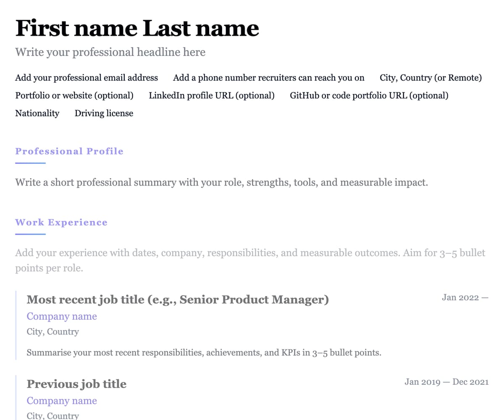Image resolution: width=504 pixels, height=420 pixels.
Task: Edit the recent responsibilities summary text
Action: 204,352
